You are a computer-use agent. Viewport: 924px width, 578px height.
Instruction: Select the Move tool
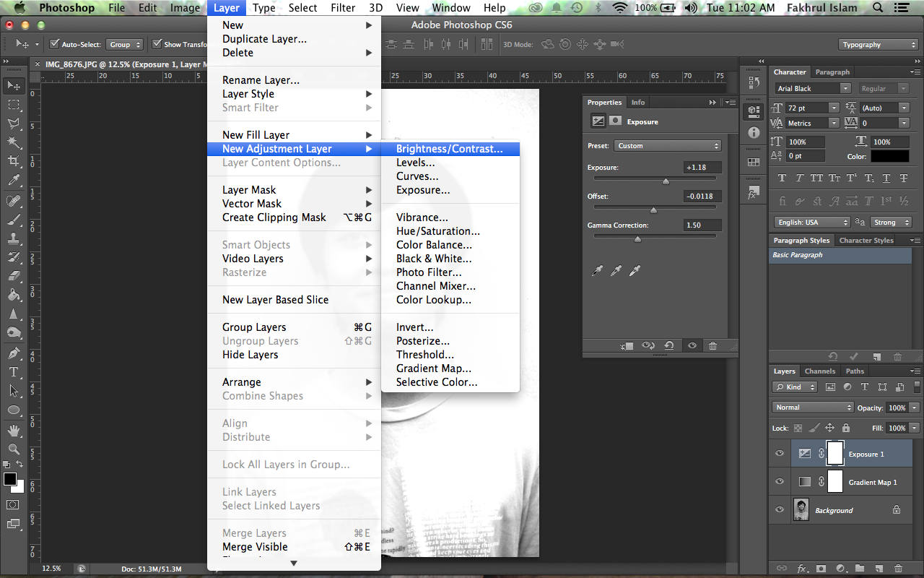[x=14, y=86]
